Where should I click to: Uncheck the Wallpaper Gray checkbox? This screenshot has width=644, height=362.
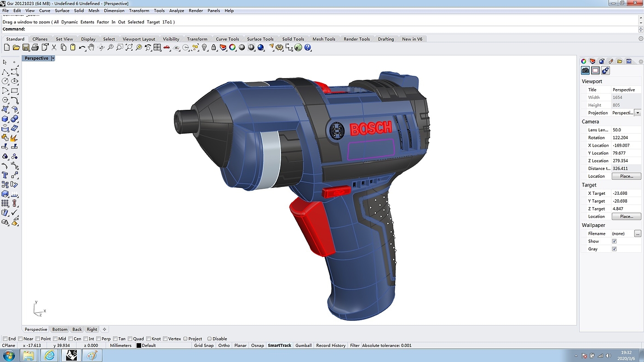[614, 249]
